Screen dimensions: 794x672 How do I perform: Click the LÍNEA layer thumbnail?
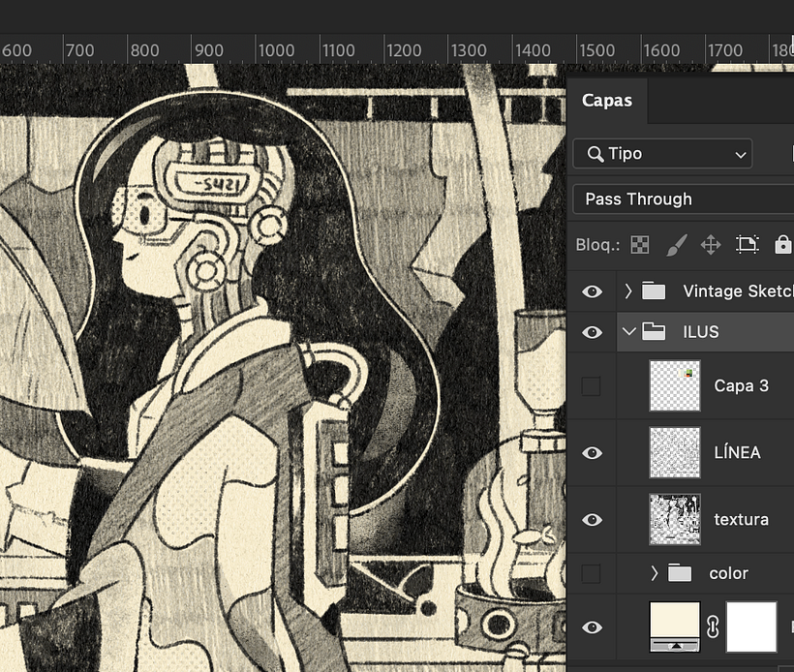[675, 452]
